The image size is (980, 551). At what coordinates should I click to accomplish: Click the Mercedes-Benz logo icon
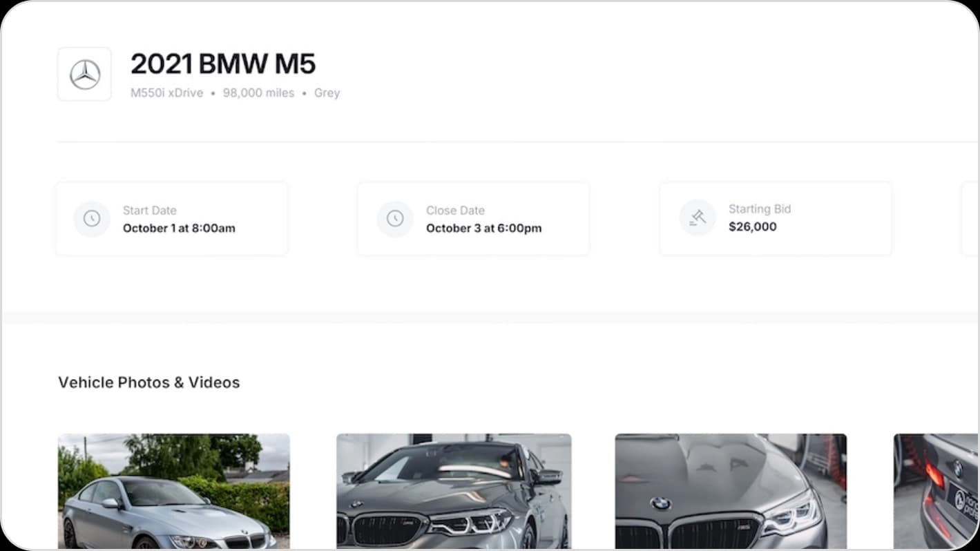84,74
